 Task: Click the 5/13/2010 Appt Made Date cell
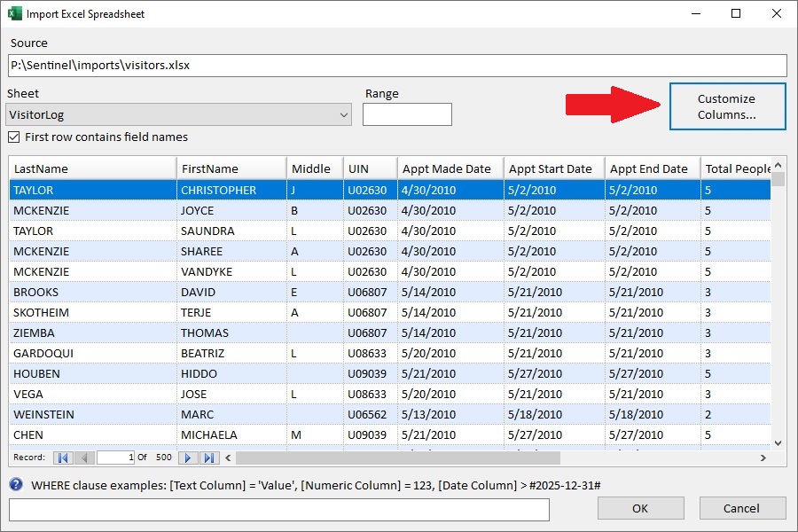(450, 414)
